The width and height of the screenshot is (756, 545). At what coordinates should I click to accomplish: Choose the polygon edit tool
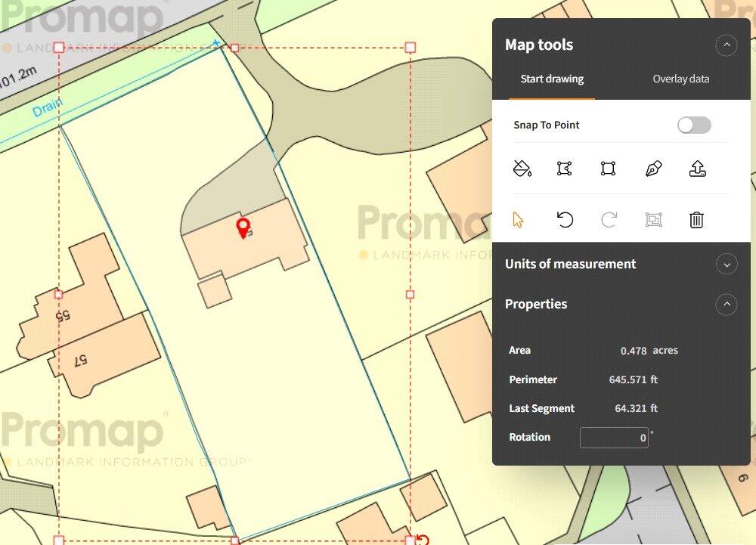[565, 169]
